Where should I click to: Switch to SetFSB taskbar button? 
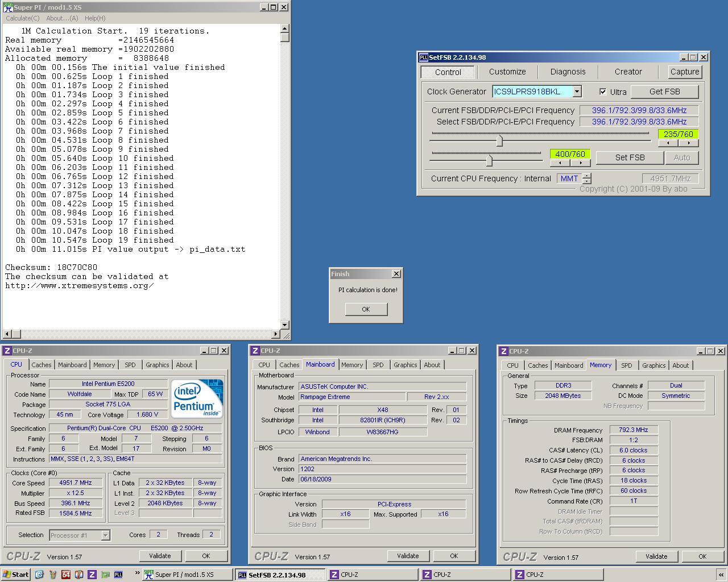(280, 575)
